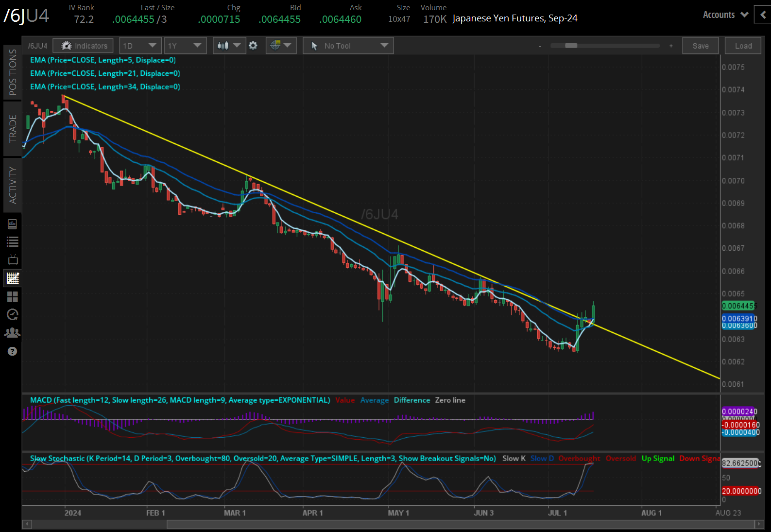Screen dimensions: 771x532
Task: Open the No Tool drawing dropdown
Action: (x=348, y=46)
